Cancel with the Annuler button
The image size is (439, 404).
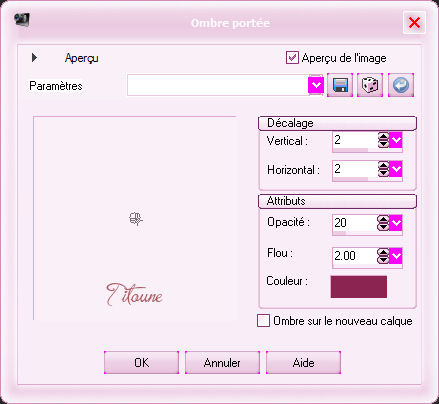click(x=222, y=362)
